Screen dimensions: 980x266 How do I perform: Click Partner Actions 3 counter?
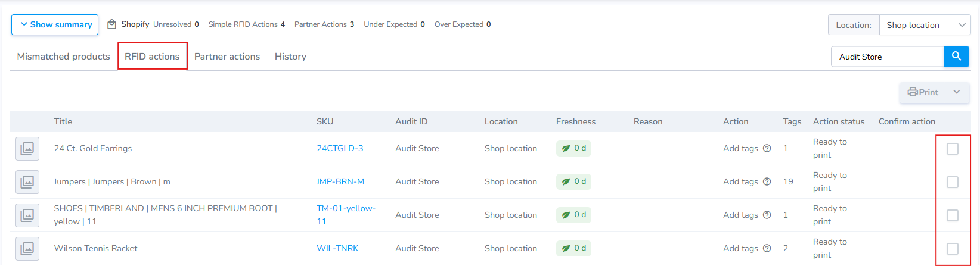324,24
